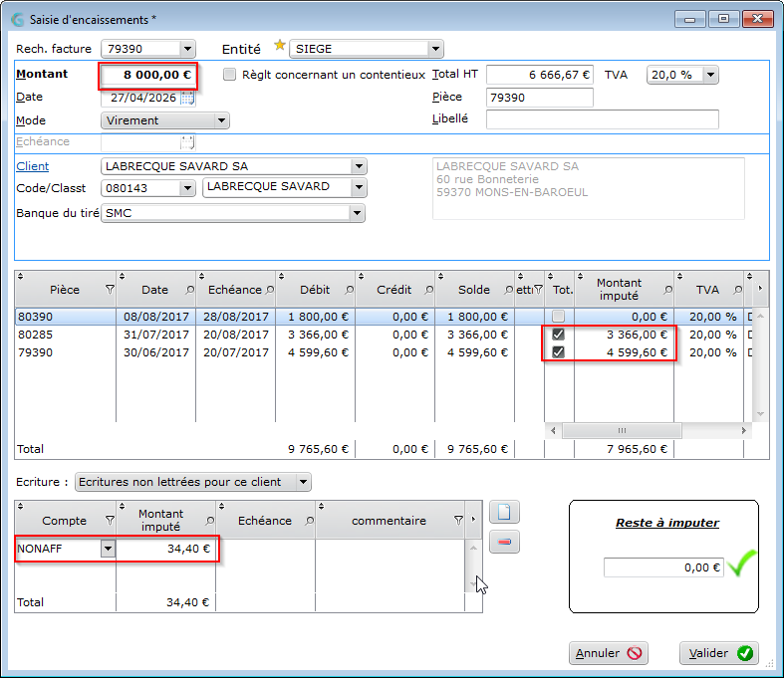Open the Entité SIEGE dropdown
This screenshot has width=784, height=678.
(x=435, y=49)
